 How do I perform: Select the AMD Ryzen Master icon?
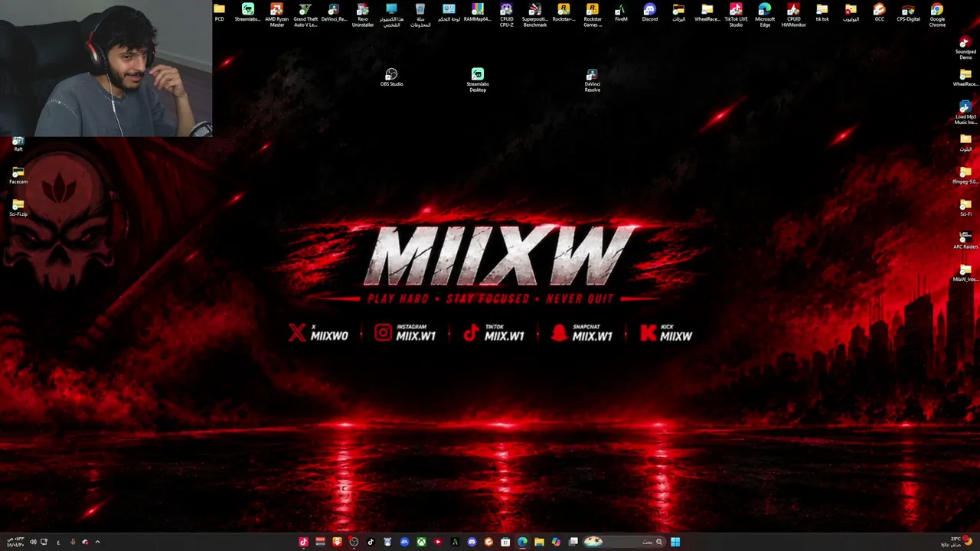click(276, 15)
